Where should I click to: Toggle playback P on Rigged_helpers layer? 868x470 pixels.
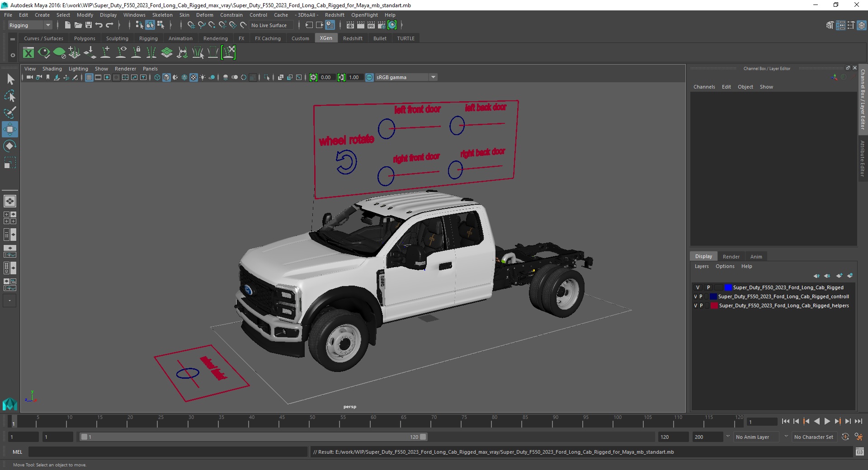pyautogui.click(x=701, y=306)
